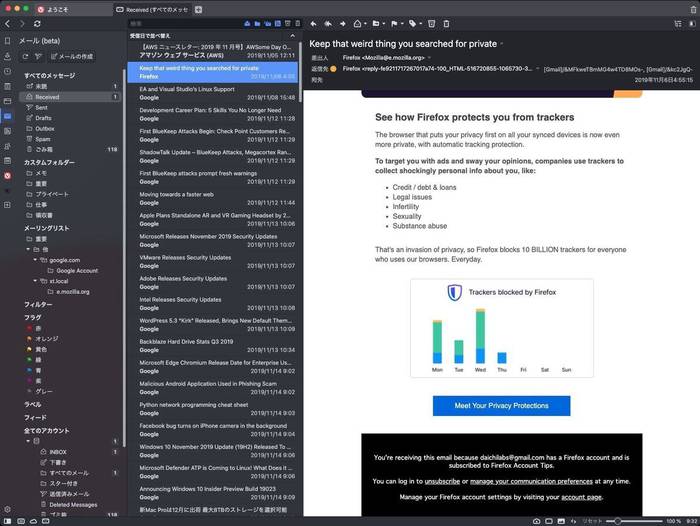Toggle the blue folder view icon in message list
The image size is (700, 526).
[x=257, y=23]
